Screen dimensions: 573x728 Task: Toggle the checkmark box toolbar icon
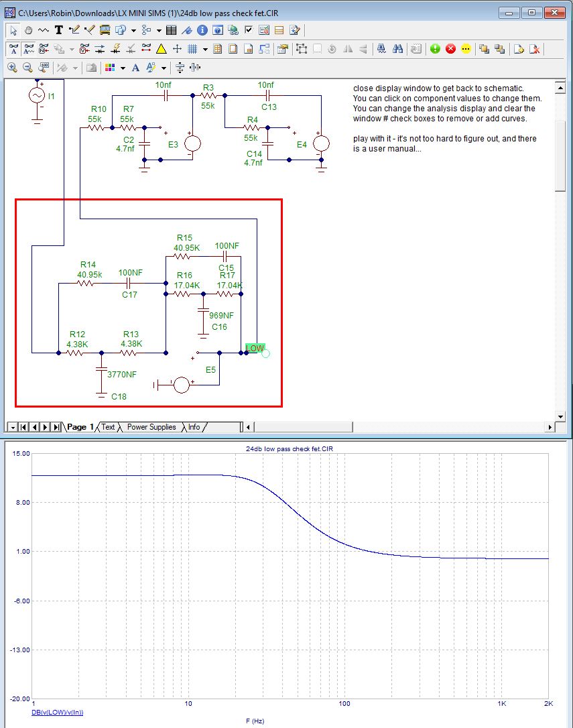pos(249,30)
